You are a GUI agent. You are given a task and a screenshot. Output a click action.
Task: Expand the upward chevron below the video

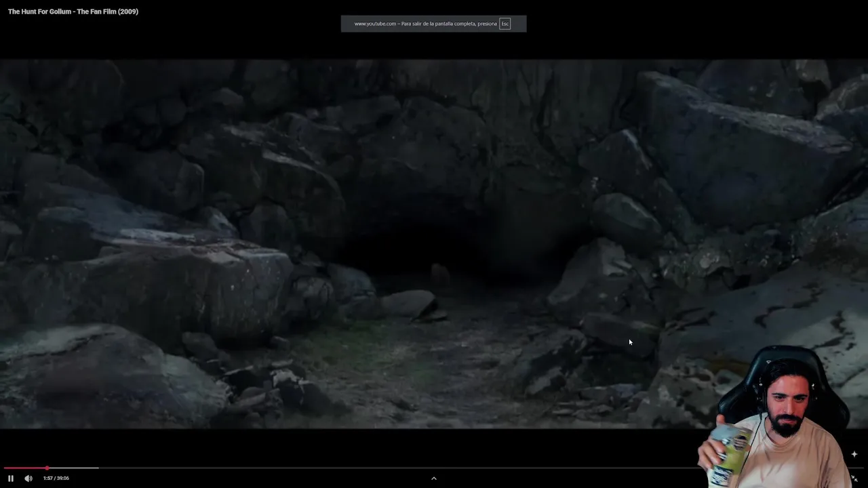(434, 479)
